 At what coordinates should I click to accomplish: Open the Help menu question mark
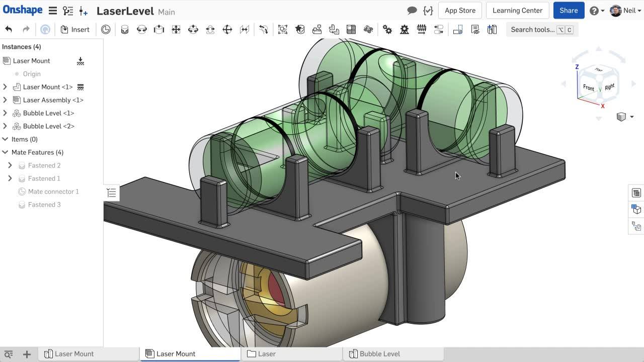point(596,11)
